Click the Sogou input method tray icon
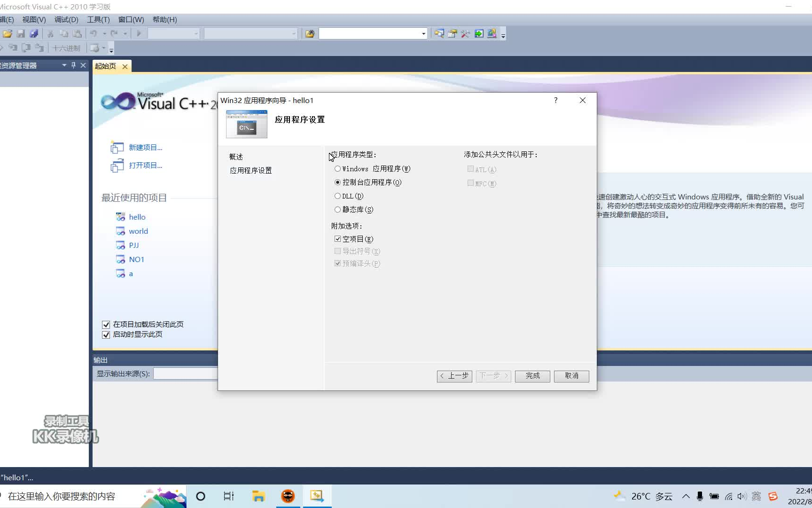 click(773, 496)
